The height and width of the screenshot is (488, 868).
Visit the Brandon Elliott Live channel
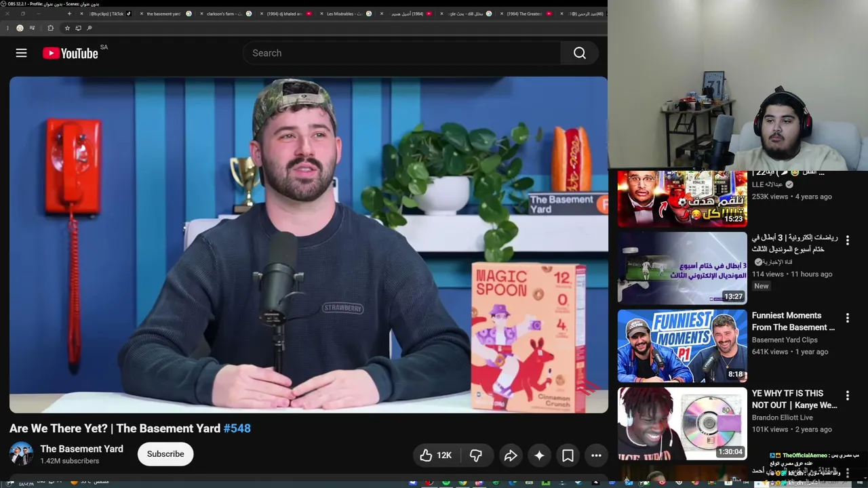click(782, 418)
